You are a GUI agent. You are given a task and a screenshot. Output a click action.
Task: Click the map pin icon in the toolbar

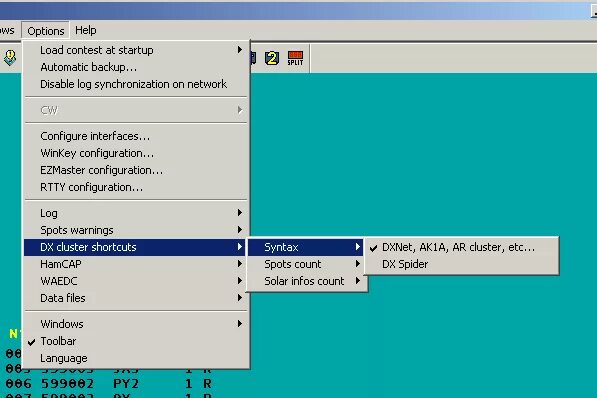[x=10, y=58]
